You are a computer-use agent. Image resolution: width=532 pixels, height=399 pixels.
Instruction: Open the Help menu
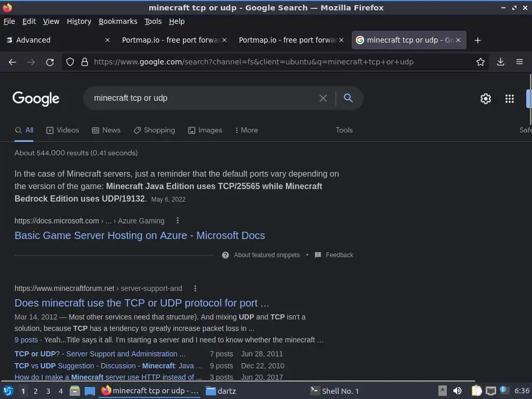[x=177, y=21]
